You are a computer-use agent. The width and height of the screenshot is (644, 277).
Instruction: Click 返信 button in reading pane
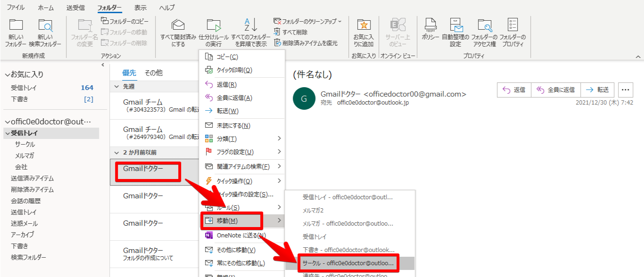pyautogui.click(x=514, y=90)
